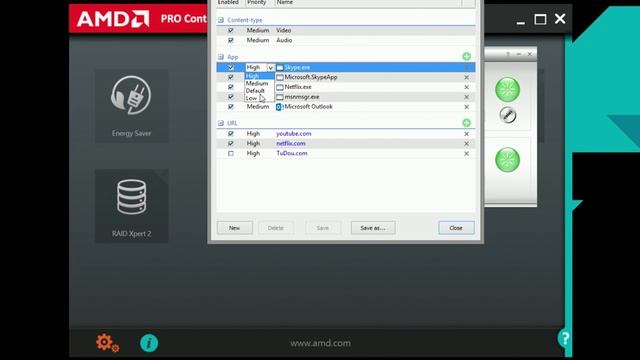Remove the msnmsgr.exe rule

(467, 97)
